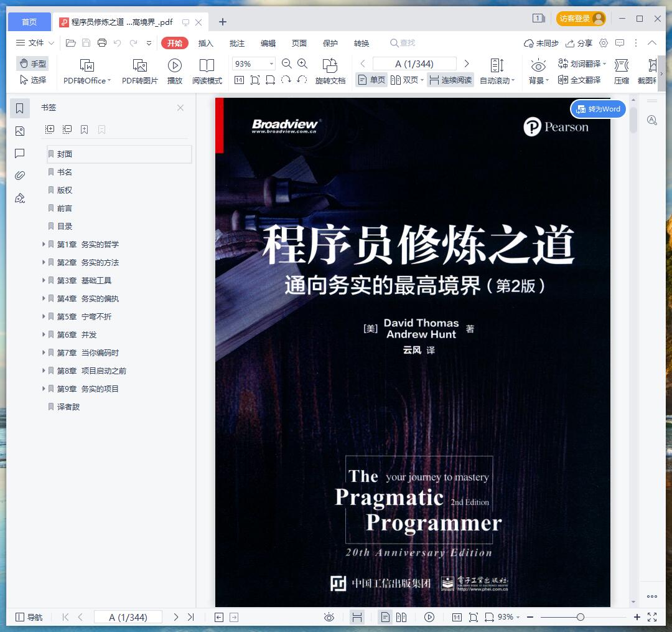This screenshot has height=632, width=672.
Task: Open the 压缩 compress tool
Action: [622, 71]
